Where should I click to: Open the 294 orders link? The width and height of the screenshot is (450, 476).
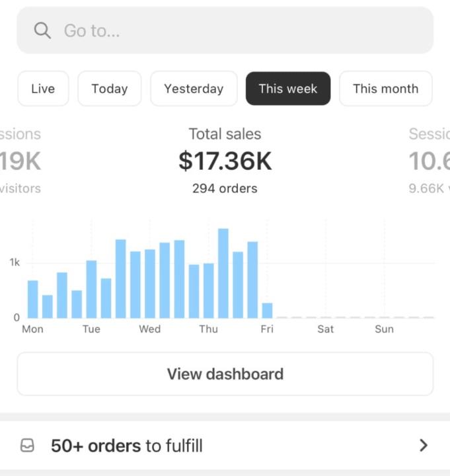[x=225, y=188]
